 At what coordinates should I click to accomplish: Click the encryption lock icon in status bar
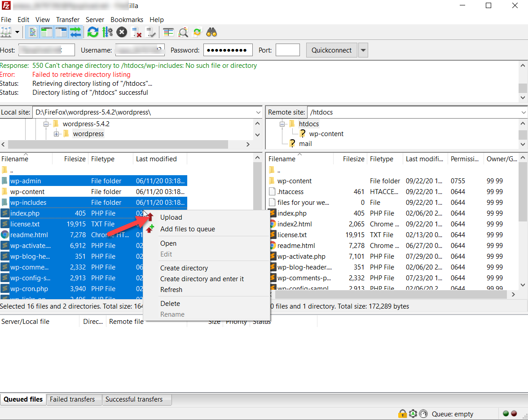pyautogui.click(x=402, y=414)
